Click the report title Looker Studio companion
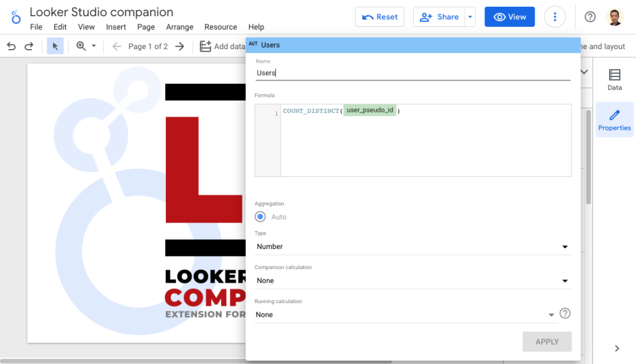This screenshot has height=364, width=636. click(101, 12)
